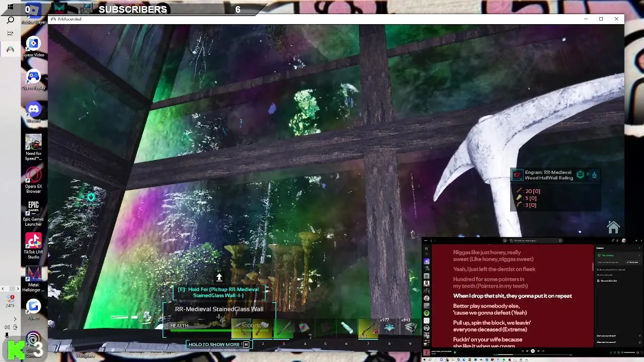This screenshot has height=362, width=644.
Task: Open the Metal Hellsinger desktop shortcut
Action: (33, 279)
